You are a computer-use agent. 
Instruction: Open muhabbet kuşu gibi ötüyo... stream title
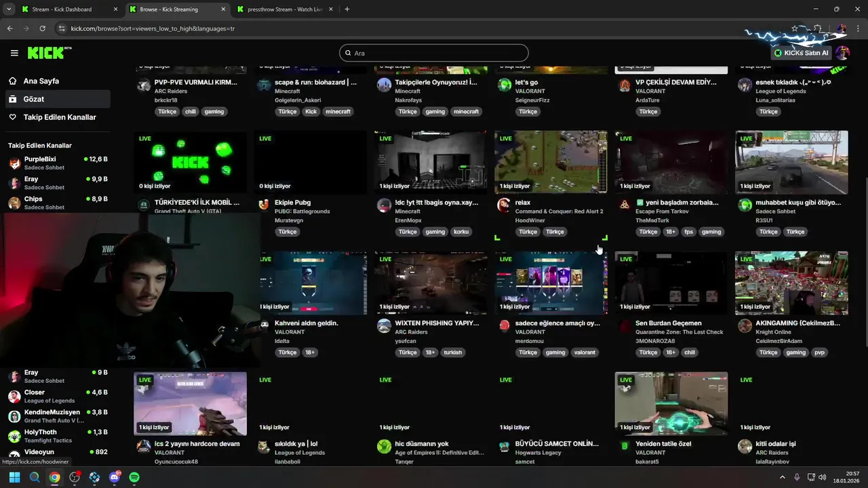798,203
